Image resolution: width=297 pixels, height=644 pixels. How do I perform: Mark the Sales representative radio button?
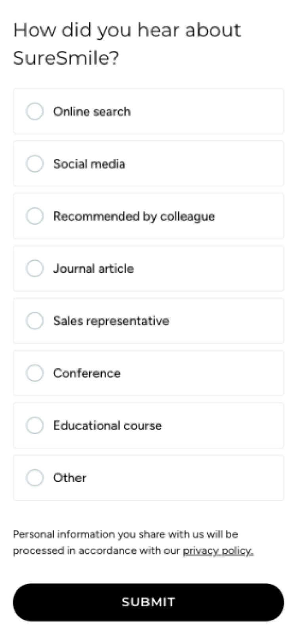pos(35,321)
